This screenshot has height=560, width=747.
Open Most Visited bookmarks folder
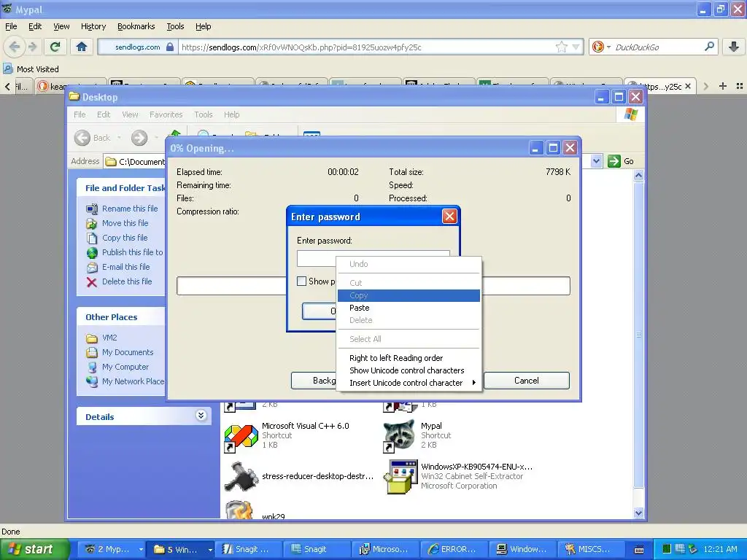point(31,69)
